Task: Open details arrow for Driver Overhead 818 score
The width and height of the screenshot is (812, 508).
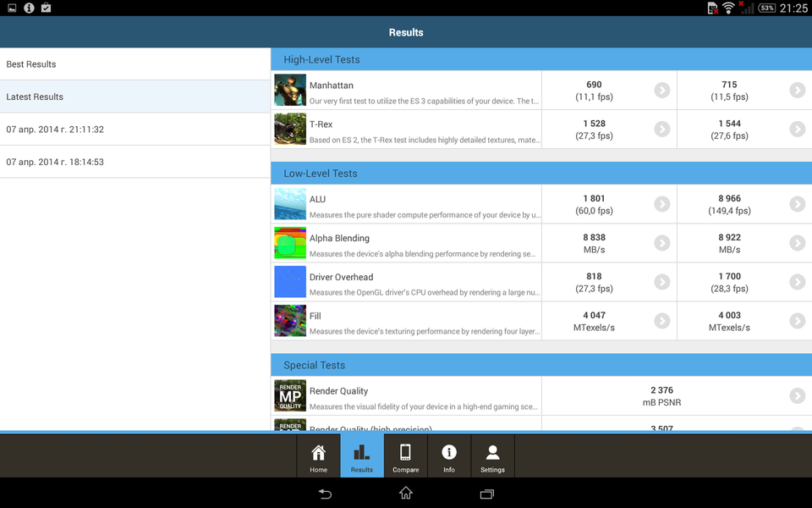Action: point(661,282)
